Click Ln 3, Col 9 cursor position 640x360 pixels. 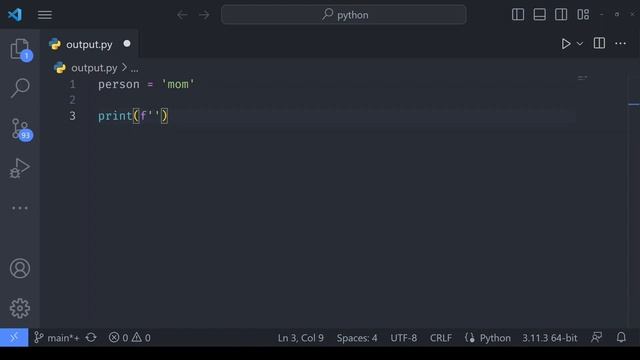pos(300,338)
